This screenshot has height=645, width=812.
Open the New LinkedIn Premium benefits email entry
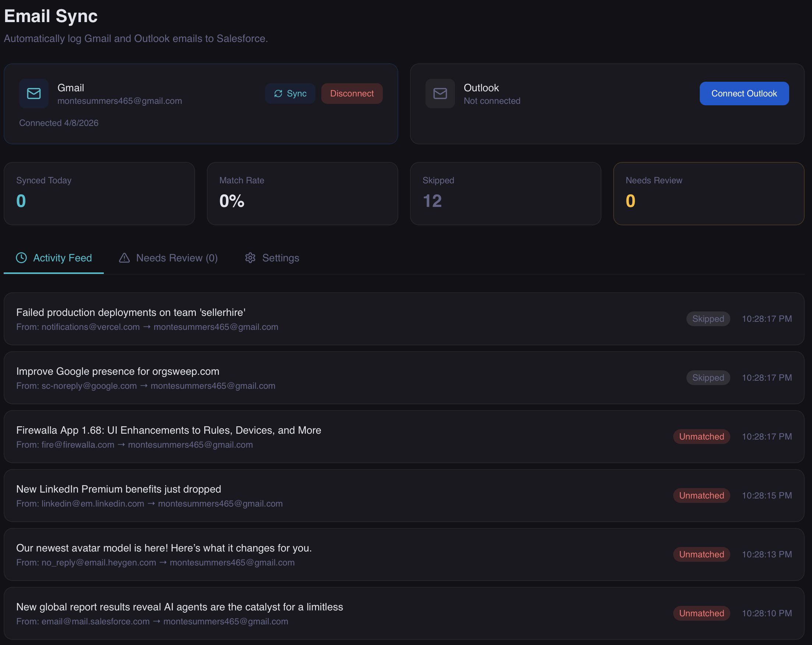[118, 489]
